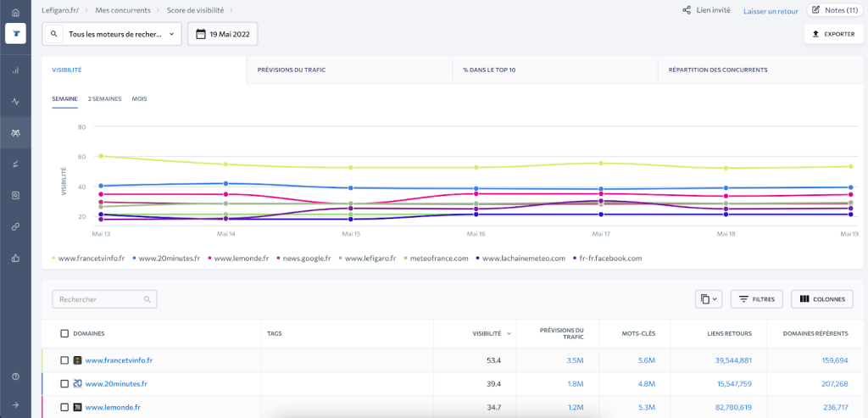Switch to the Prévisions du trafic tab

pyautogui.click(x=292, y=70)
